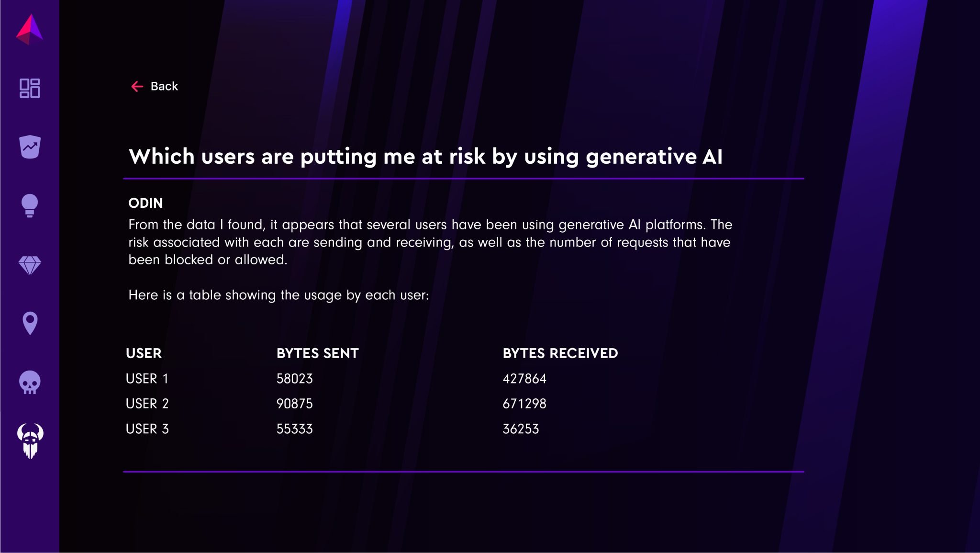Viewport: 980px width, 553px height.
Task: Select the USER 1 row label
Action: tap(147, 379)
